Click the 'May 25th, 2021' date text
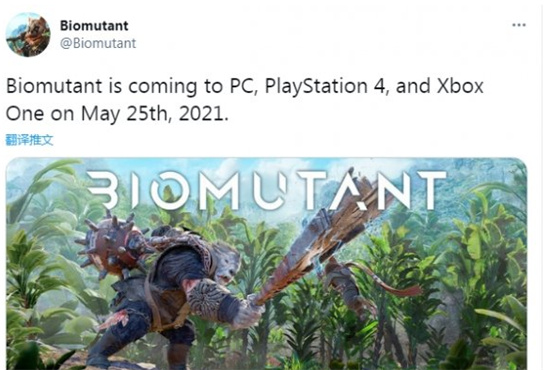This screenshot has height=370, width=550. point(155,114)
